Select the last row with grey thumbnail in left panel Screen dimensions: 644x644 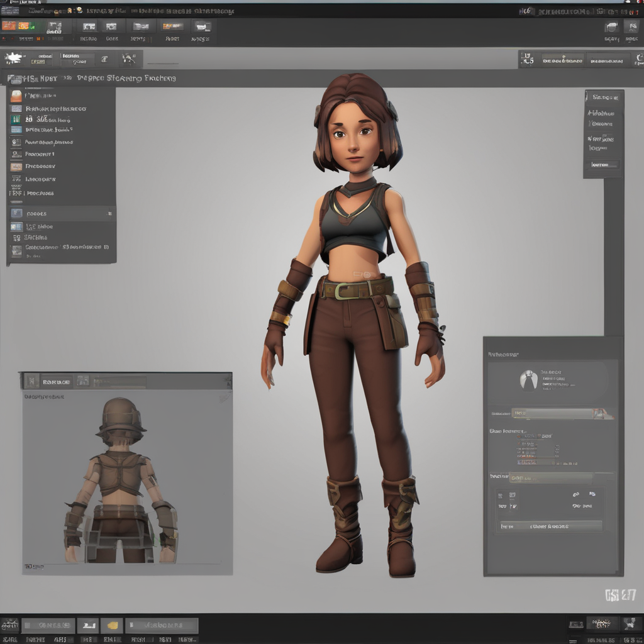(x=62, y=249)
